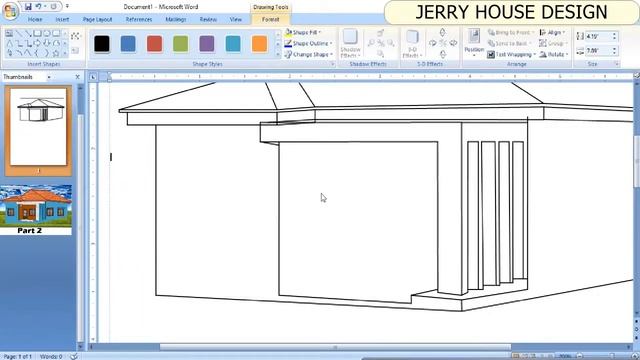Expand the Shape Styles gallery More arrow
640x360 pixels.
(x=278, y=54)
